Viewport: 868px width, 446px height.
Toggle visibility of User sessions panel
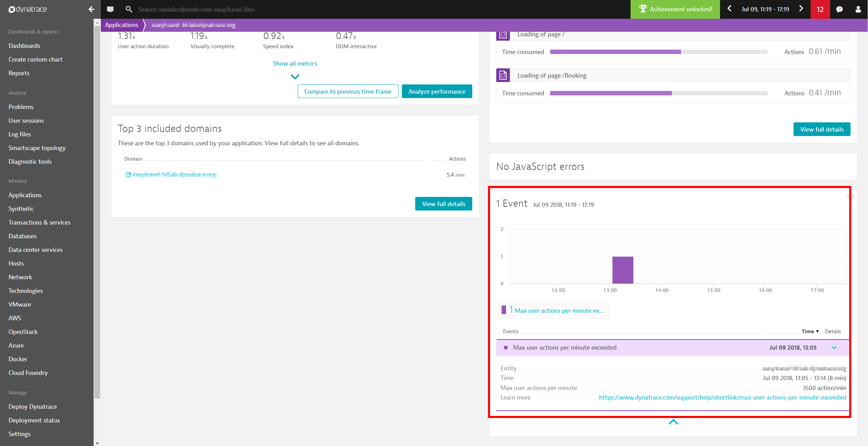[27, 120]
